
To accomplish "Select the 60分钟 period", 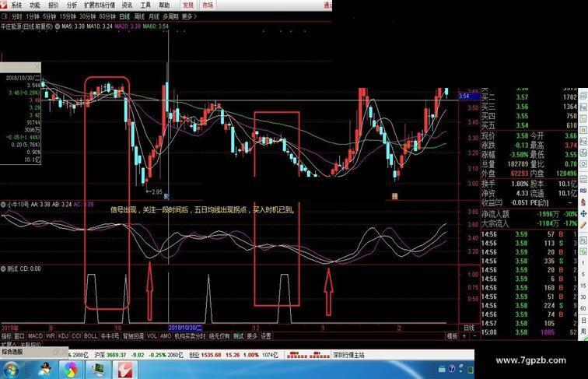I will point(107,16).
